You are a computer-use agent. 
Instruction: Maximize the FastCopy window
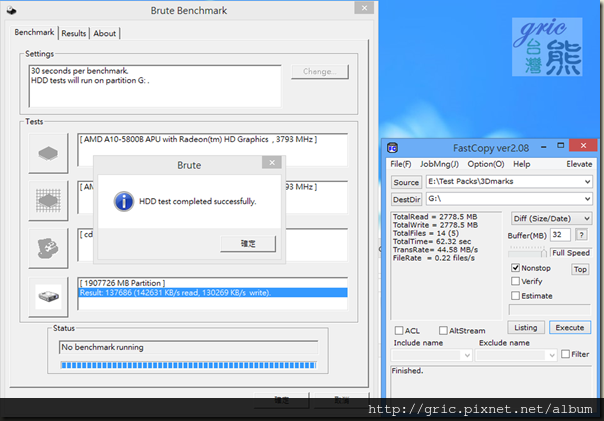[560, 146]
